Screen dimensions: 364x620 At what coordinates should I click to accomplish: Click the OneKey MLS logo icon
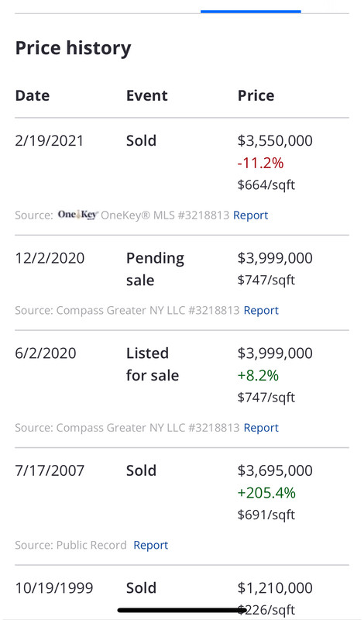click(78, 215)
